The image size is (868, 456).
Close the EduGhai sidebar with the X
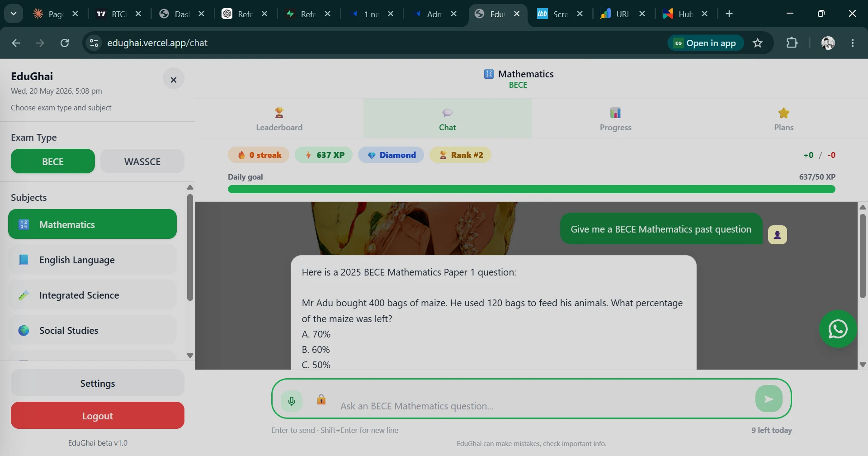tap(174, 80)
